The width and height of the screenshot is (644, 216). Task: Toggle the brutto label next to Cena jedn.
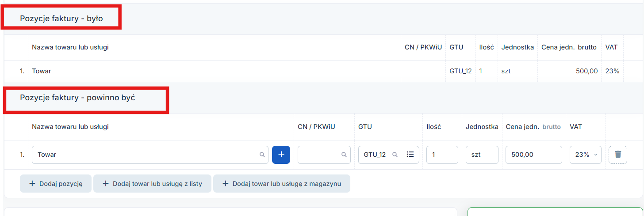coord(552,127)
